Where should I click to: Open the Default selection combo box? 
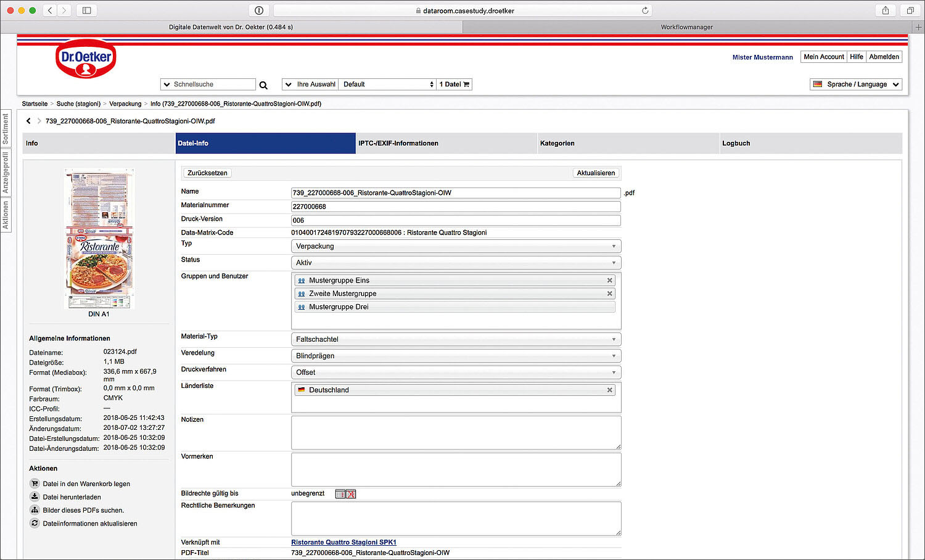[x=387, y=84]
